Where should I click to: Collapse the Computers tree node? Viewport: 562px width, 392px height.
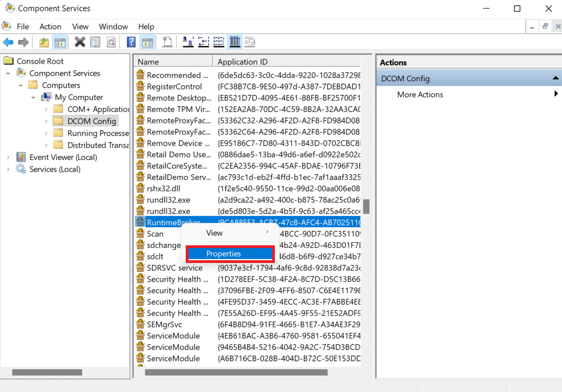(x=21, y=85)
